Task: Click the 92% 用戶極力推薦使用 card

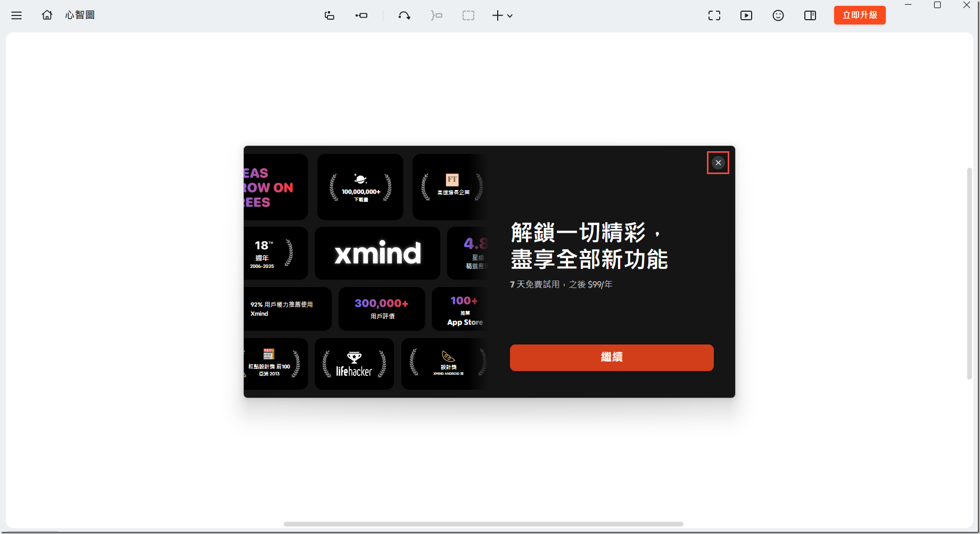Action: (287, 309)
